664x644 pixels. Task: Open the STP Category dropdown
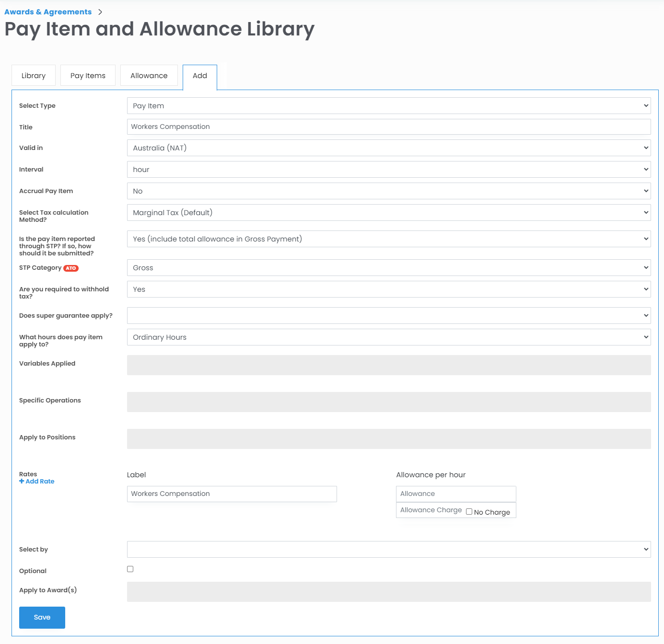388,268
